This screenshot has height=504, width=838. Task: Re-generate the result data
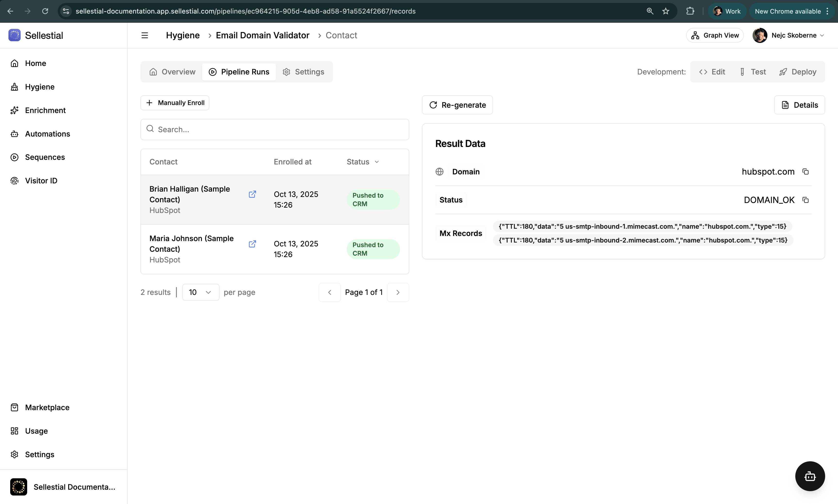pos(457,105)
